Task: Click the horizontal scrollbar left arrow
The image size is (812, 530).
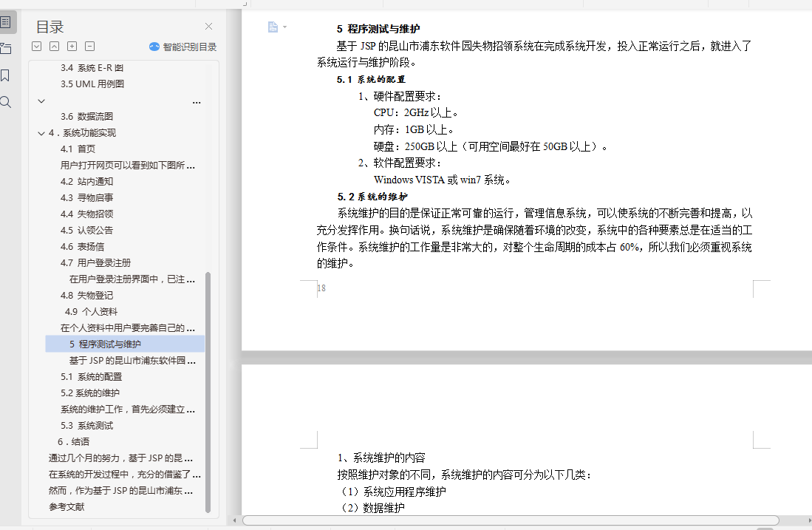Action: pyautogui.click(x=235, y=520)
